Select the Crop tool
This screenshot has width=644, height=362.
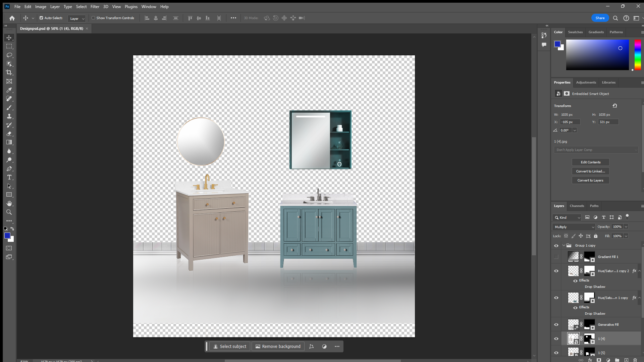(9, 72)
